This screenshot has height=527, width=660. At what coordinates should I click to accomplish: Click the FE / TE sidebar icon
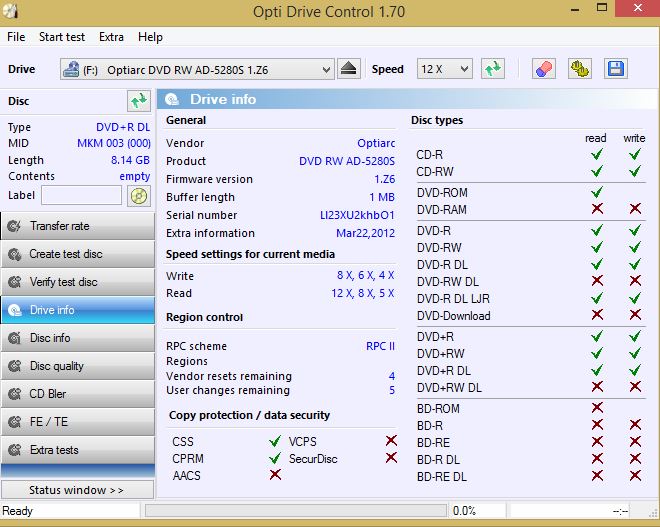point(14,422)
